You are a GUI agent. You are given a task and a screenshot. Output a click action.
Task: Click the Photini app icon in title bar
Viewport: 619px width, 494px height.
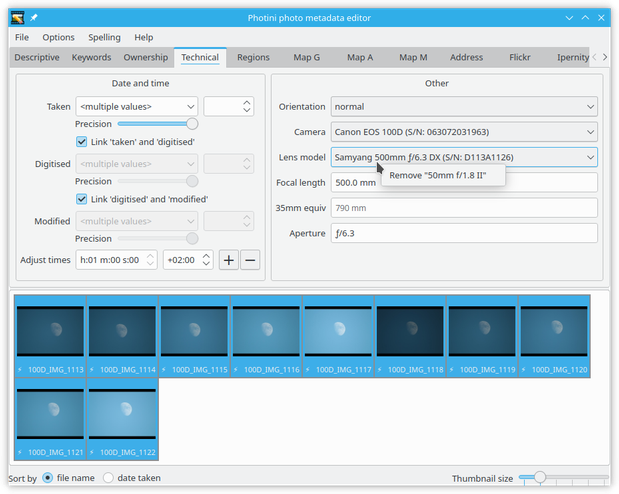click(17, 18)
